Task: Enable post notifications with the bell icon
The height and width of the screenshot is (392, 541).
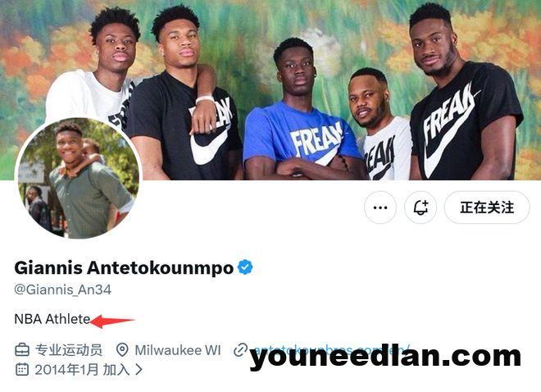Action: coord(421,207)
